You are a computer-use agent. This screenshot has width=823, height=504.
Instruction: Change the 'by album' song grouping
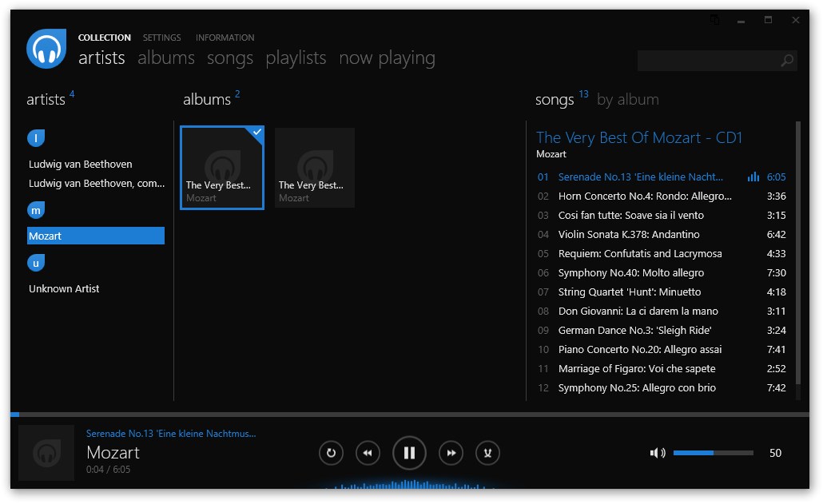628,99
